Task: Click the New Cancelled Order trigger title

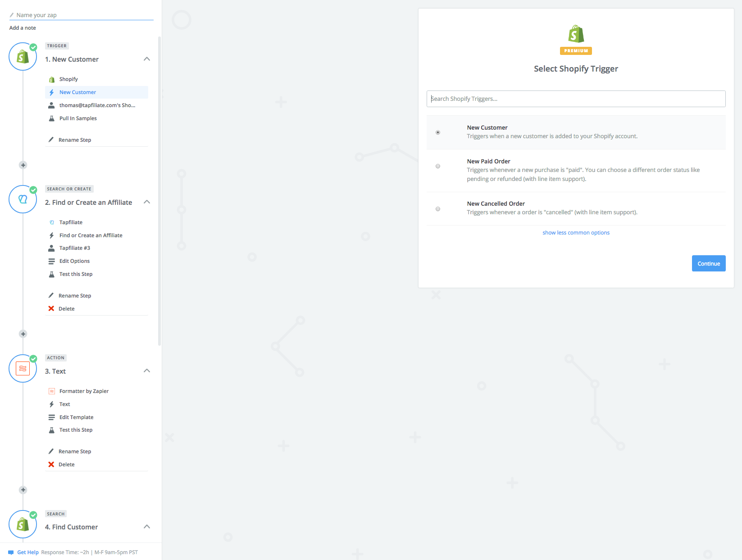Action: tap(496, 203)
